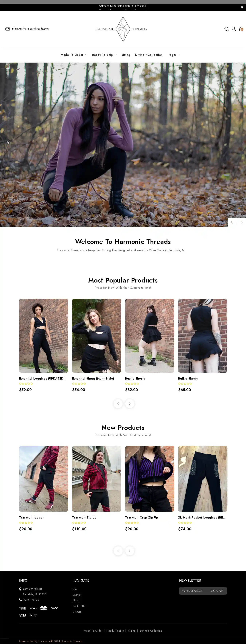The image size is (246, 644).
Task: Expand the Pages dropdown menu
Action: (174, 55)
